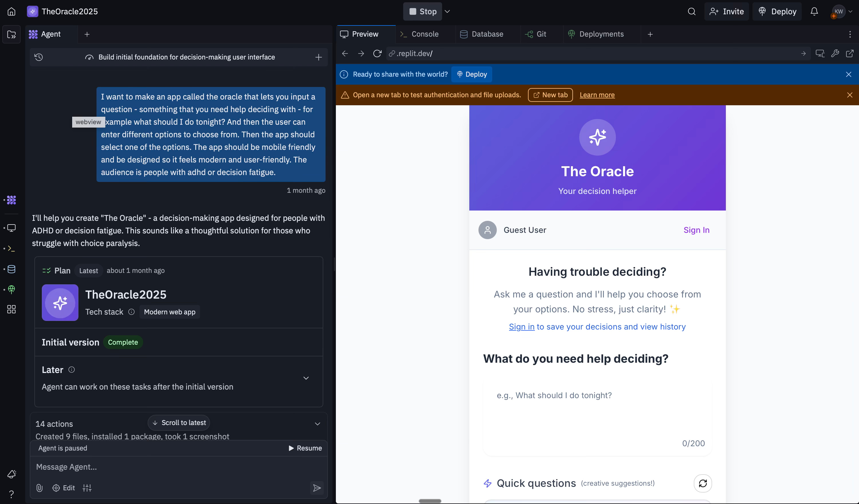This screenshot has height=504, width=859.
Task: Click the New tab button in warning banner
Action: (x=550, y=95)
